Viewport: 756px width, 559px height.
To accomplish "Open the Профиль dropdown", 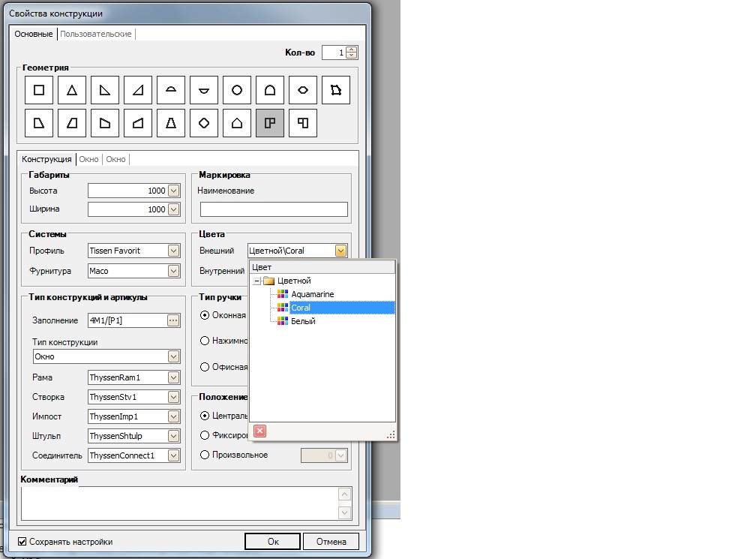I will (x=174, y=251).
